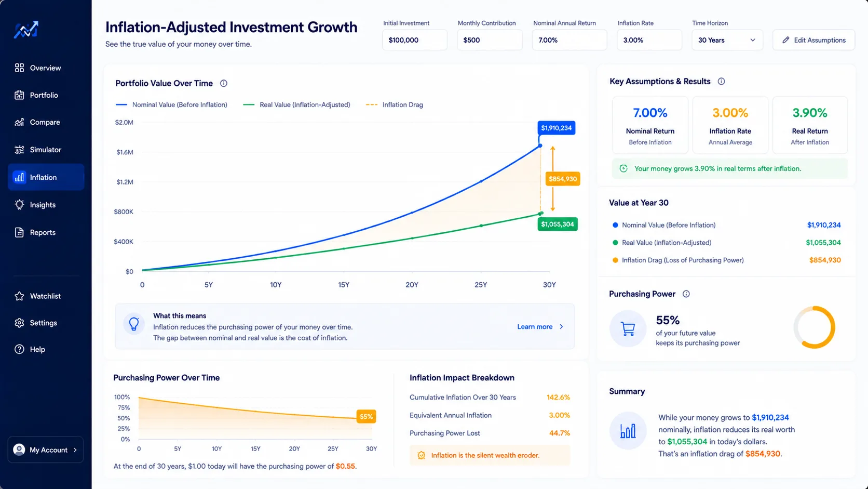Open the Simulator page
The image size is (868, 489).
pyautogui.click(x=46, y=150)
